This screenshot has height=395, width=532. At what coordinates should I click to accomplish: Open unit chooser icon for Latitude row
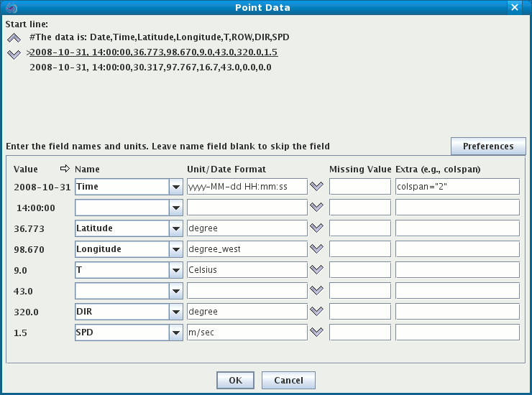coord(317,228)
